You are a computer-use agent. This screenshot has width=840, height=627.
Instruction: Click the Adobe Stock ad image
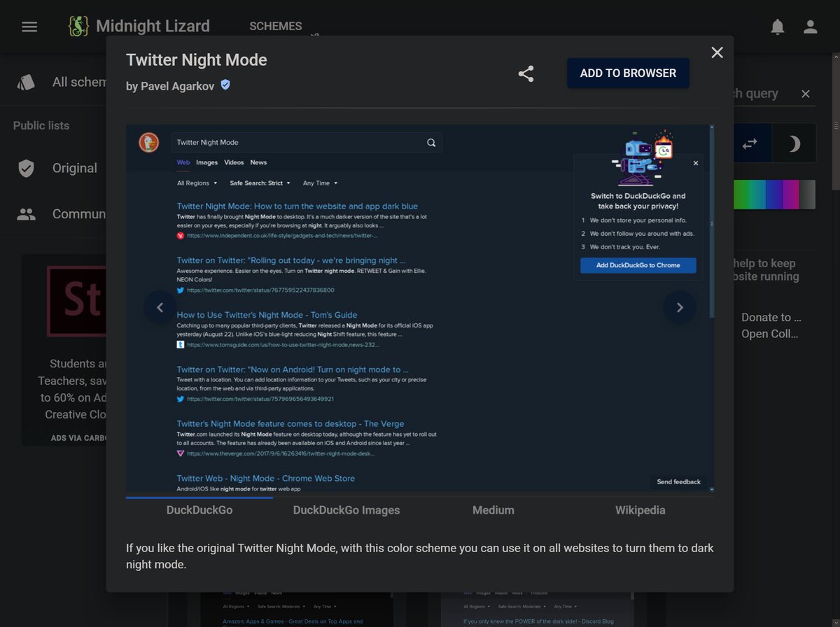(x=76, y=301)
